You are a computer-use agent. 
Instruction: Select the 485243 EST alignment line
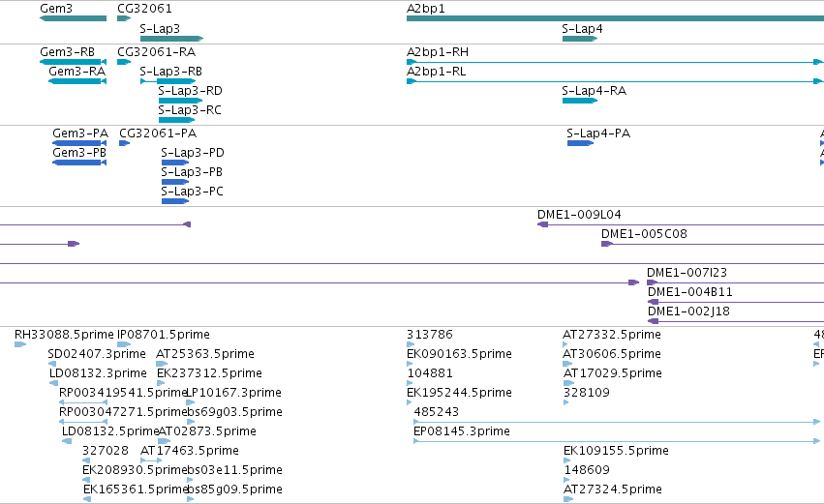click(617, 422)
